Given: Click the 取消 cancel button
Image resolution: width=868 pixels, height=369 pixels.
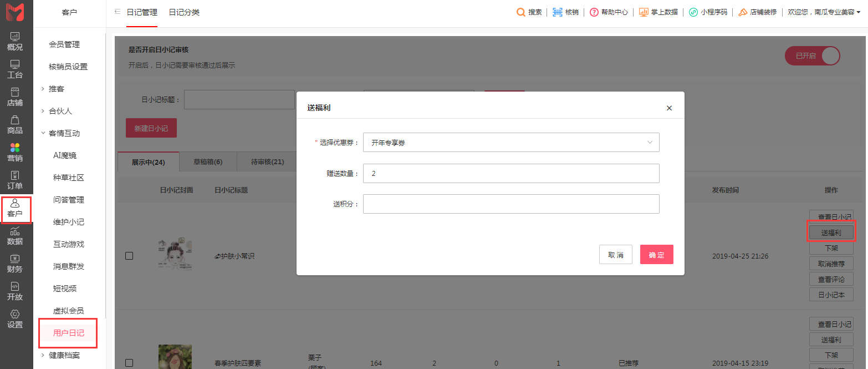Looking at the screenshot, I should click(x=615, y=255).
